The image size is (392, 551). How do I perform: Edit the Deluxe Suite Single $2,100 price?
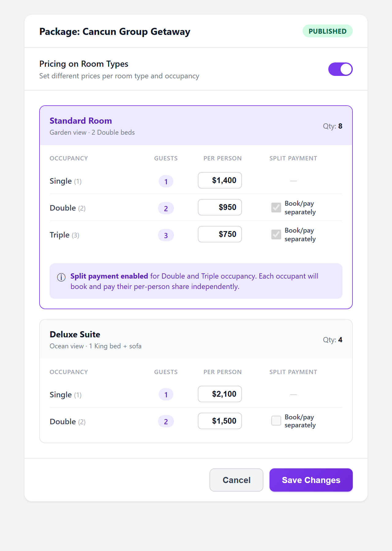click(x=220, y=394)
